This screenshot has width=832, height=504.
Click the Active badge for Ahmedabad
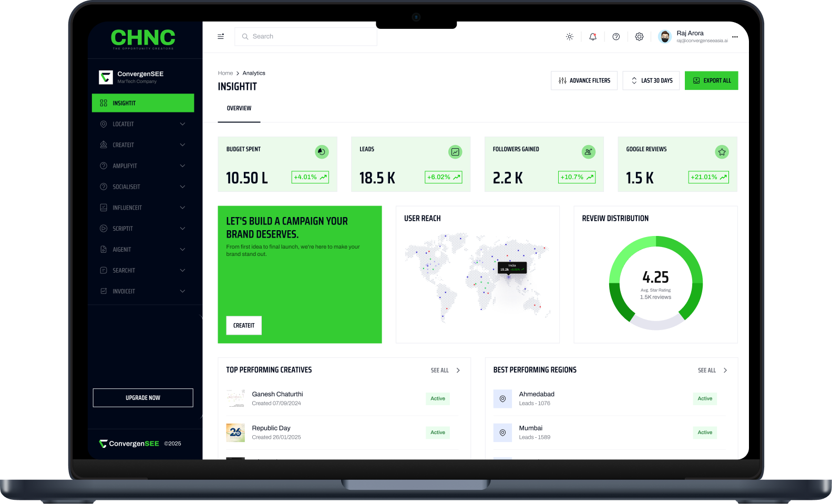point(705,398)
